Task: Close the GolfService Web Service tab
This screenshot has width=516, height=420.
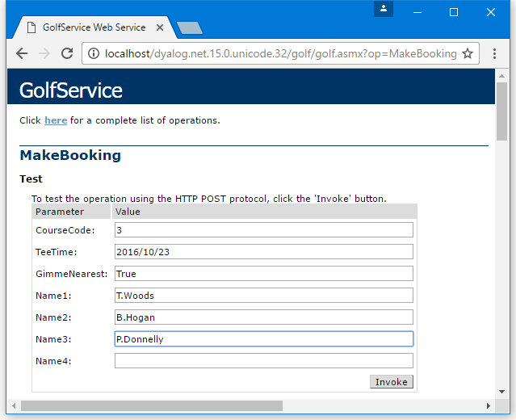Action: [x=160, y=27]
